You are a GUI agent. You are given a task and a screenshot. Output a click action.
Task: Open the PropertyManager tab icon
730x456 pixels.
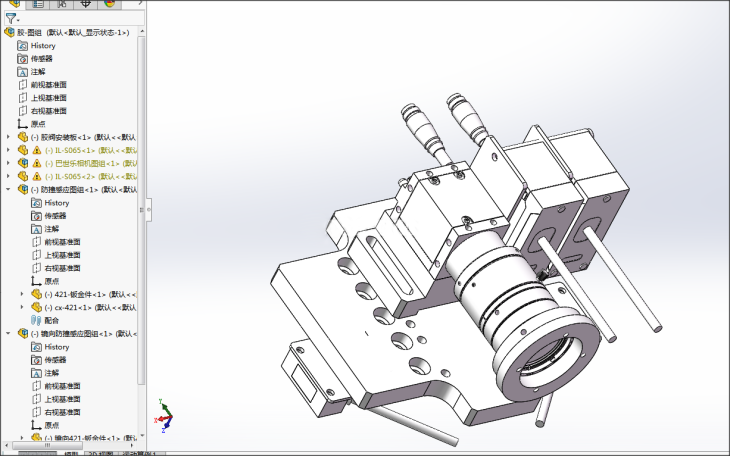point(38,4)
